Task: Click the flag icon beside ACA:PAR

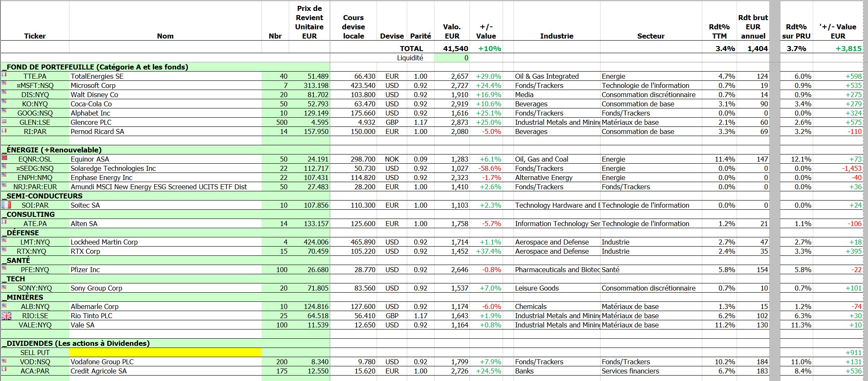Action: coord(4,369)
